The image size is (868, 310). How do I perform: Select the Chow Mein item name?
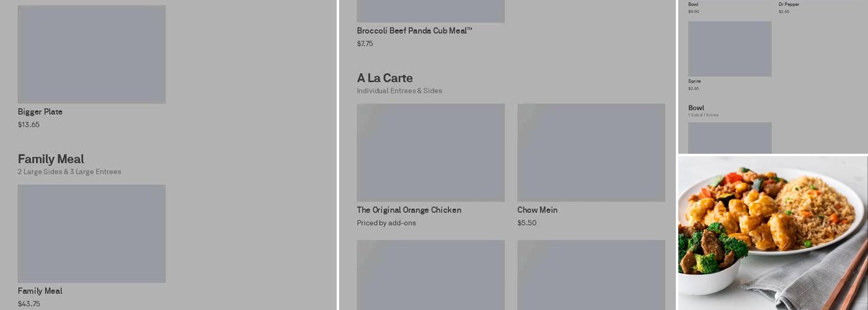click(x=538, y=210)
